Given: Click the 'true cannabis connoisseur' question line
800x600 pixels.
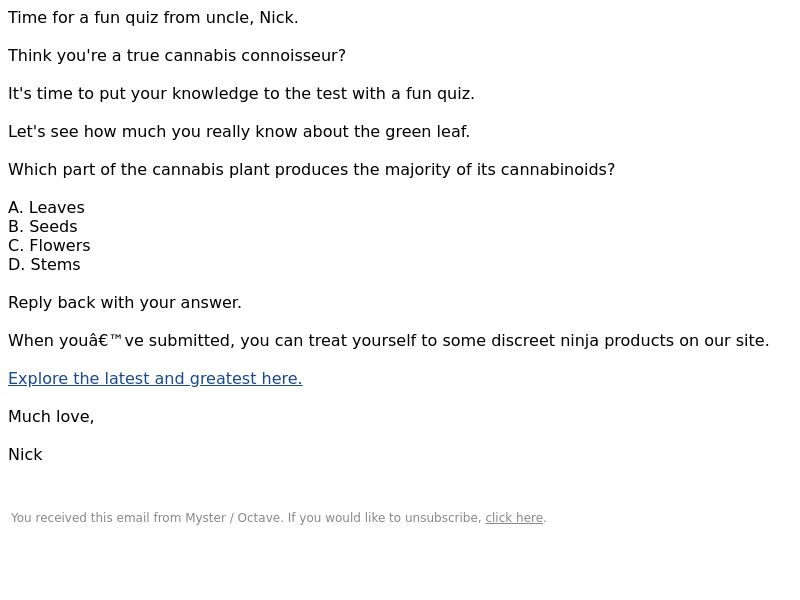Looking at the screenshot, I should tap(177, 56).
